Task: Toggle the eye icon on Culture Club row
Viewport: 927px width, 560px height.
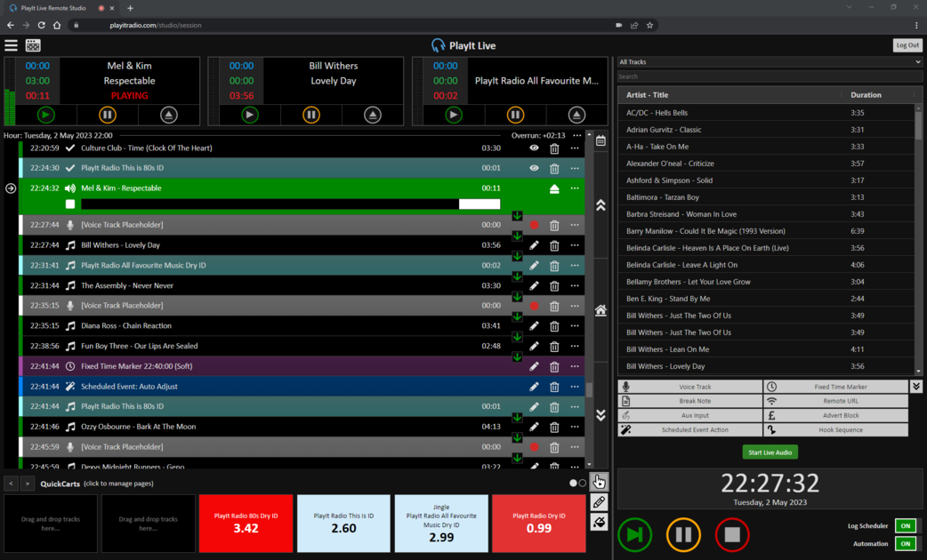Action: pos(534,148)
